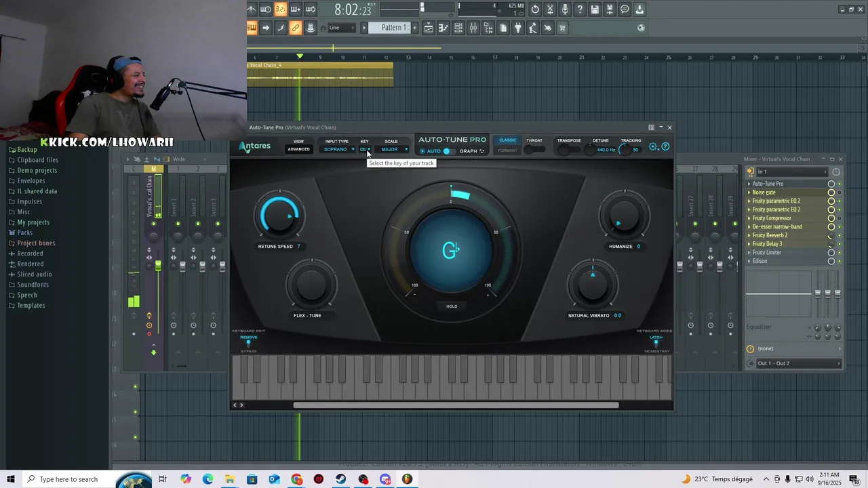
Task: Click the mixer track clock latency icon
Action: pos(836,171)
